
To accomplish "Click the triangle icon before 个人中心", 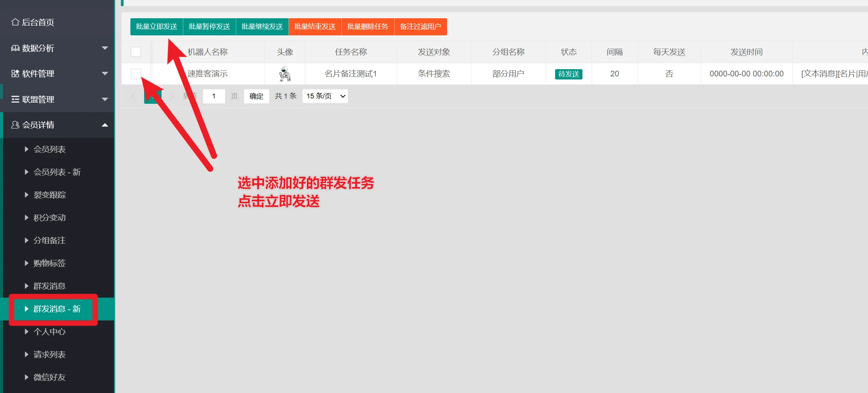I will click(x=27, y=331).
